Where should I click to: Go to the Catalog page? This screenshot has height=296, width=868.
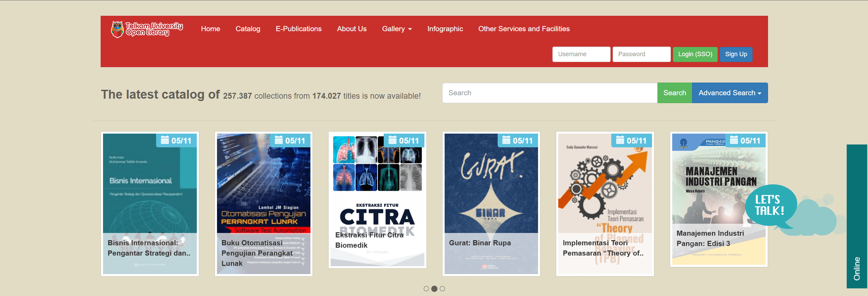click(248, 29)
